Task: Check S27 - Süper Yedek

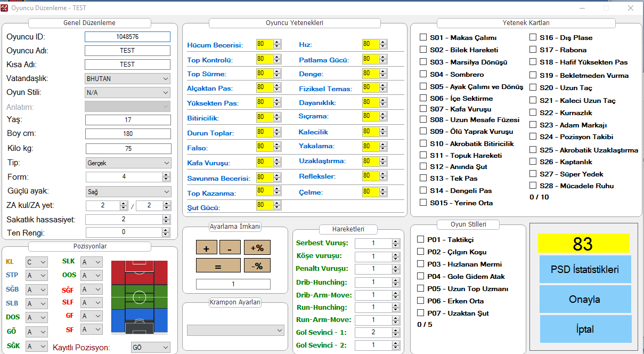Action: pyautogui.click(x=533, y=174)
